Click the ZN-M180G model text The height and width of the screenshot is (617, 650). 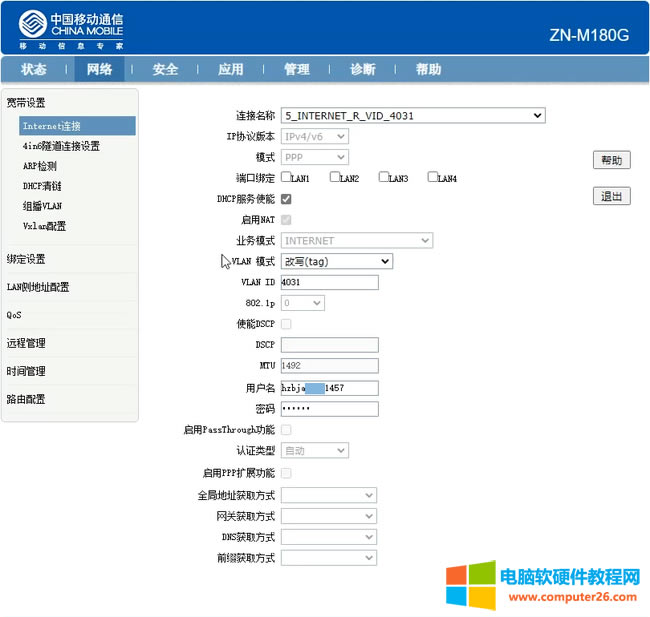(589, 35)
